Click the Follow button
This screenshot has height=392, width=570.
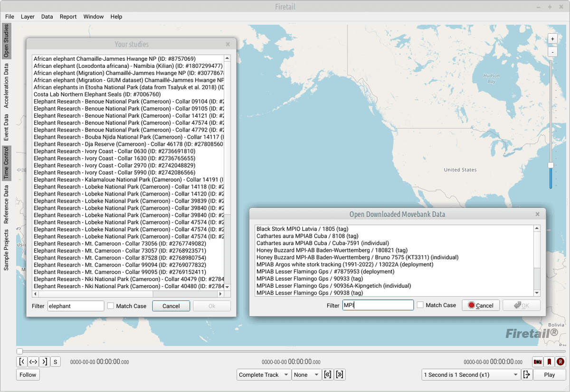pyautogui.click(x=28, y=374)
